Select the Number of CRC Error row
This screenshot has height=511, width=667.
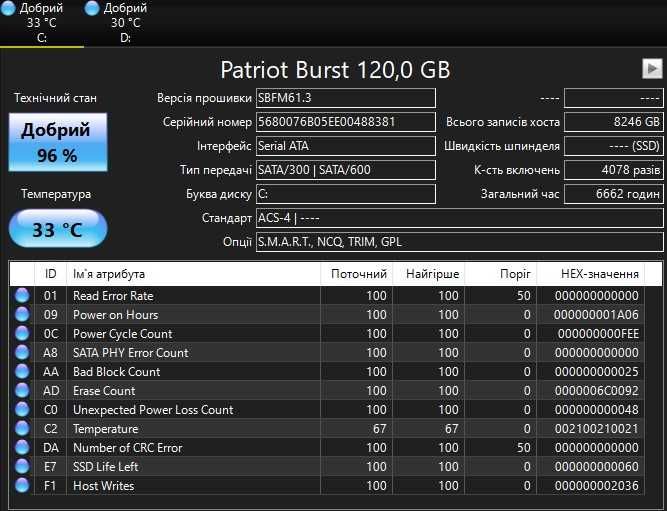(x=327, y=447)
